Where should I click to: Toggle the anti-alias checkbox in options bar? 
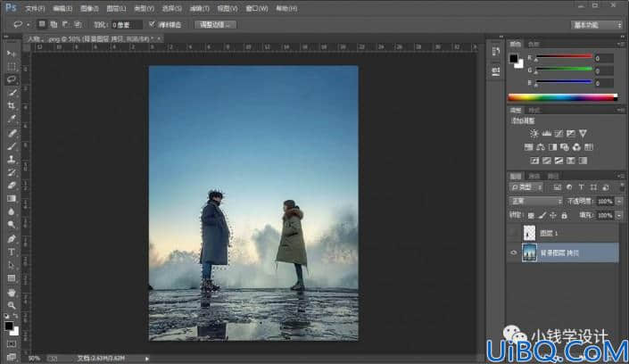[x=152, y=24]
